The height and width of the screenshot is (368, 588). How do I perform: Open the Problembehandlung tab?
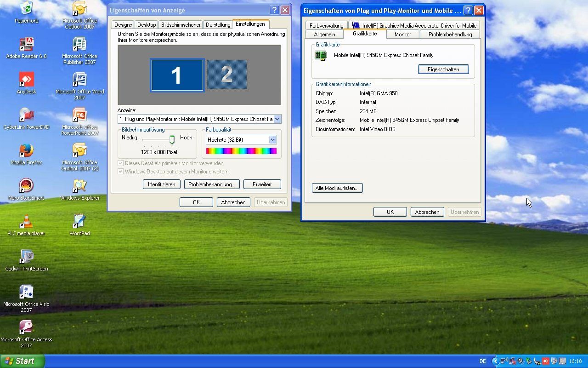click(x=450, y=34)
